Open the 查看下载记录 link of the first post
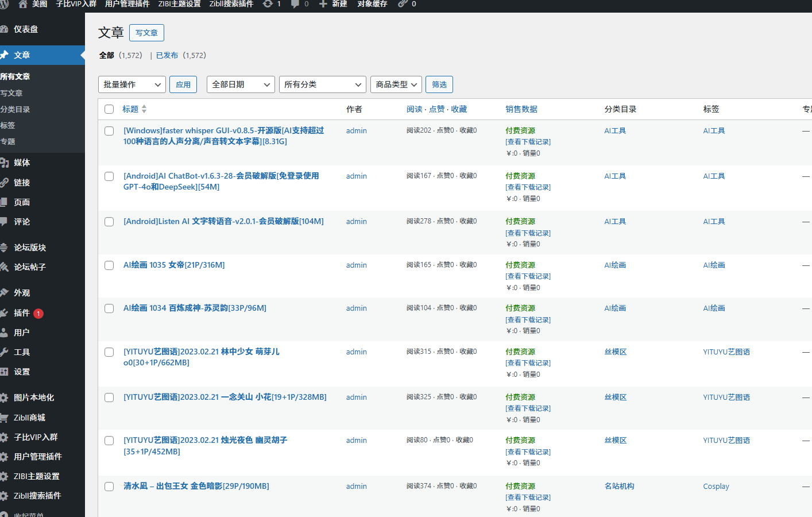Viewport: 812px width, 517px height. click(x=528, y=142)
